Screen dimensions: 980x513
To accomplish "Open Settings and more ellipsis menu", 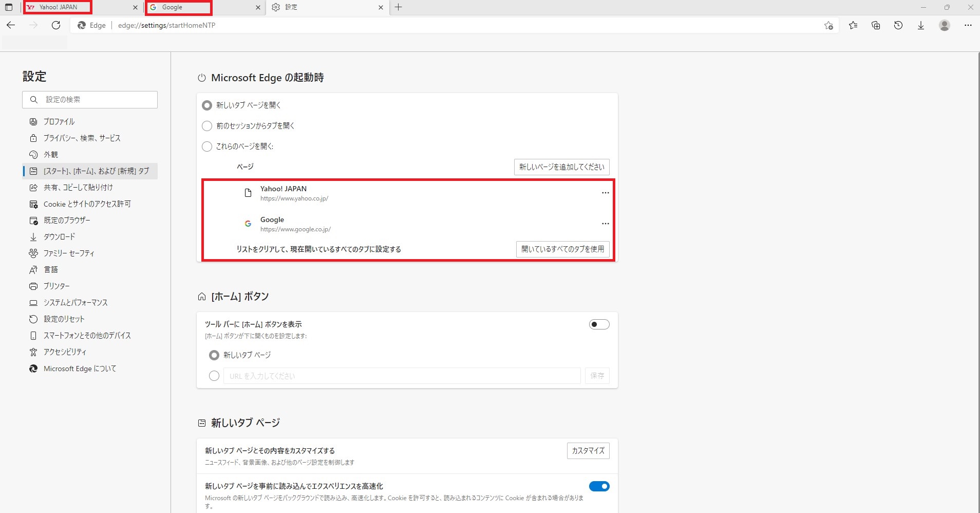I will point(968,25).
